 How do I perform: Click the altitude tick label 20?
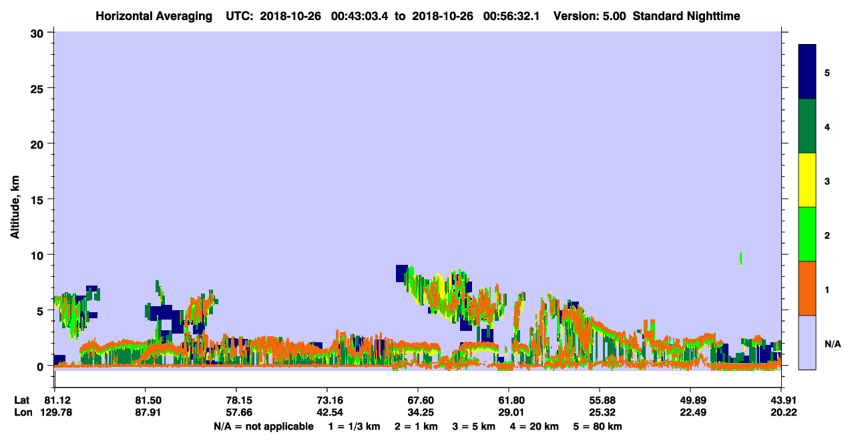(x=39, y=143)
